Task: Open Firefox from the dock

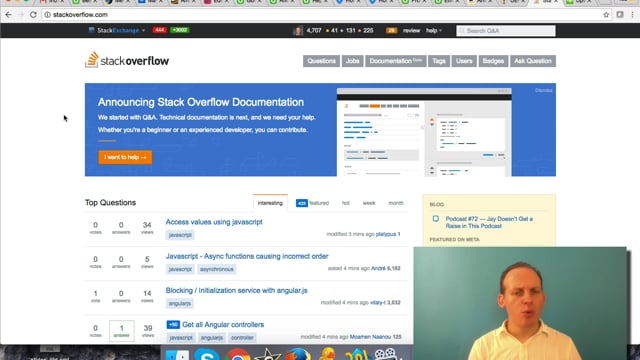Action: (298, 354)
